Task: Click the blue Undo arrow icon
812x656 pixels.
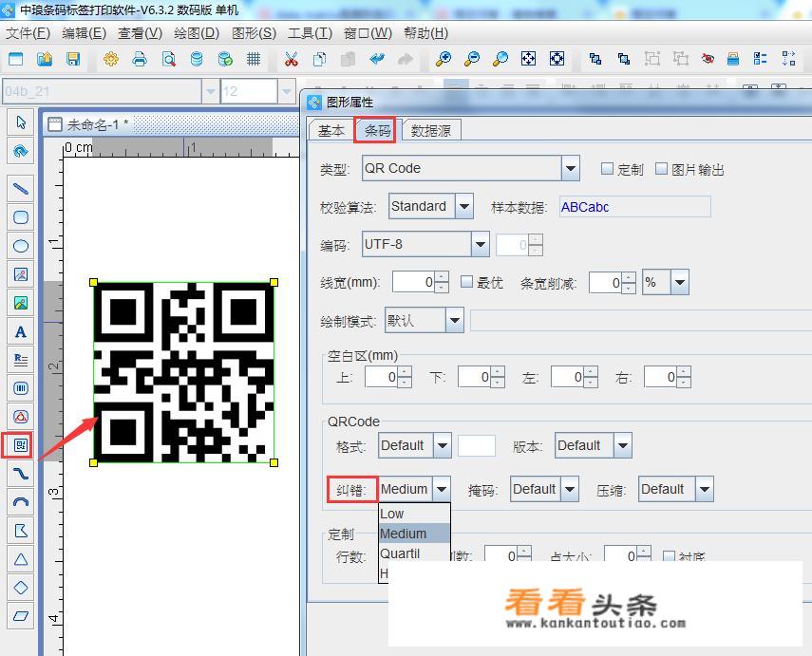Action: (377, 59)
